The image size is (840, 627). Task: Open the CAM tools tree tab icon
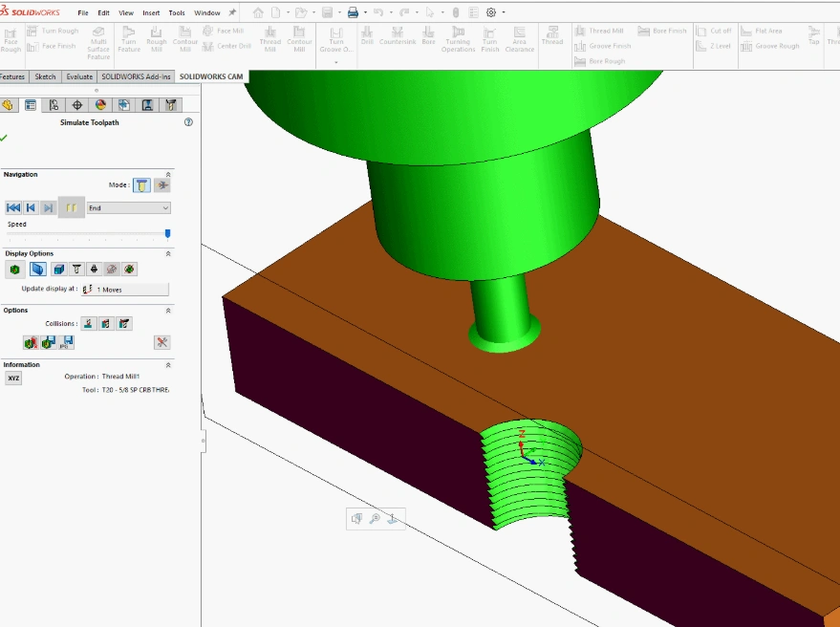170,105
